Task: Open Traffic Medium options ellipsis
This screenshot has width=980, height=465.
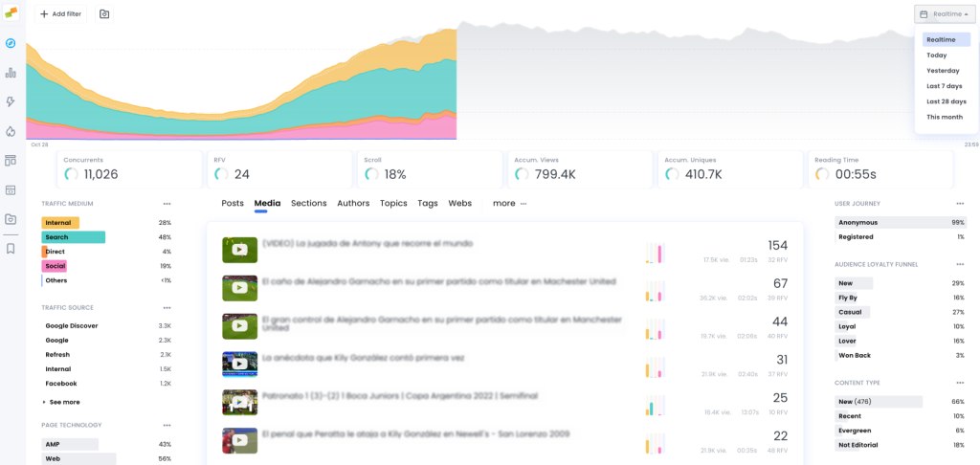Action: coord(167,204)
